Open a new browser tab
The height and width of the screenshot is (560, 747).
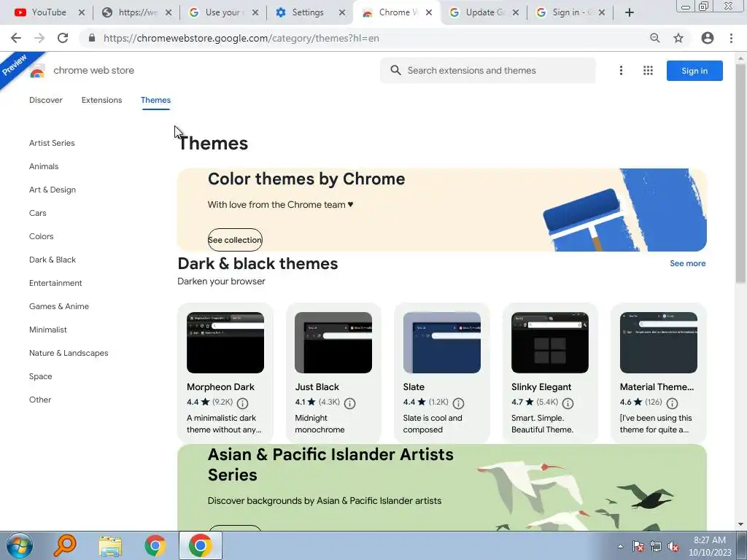630,12
